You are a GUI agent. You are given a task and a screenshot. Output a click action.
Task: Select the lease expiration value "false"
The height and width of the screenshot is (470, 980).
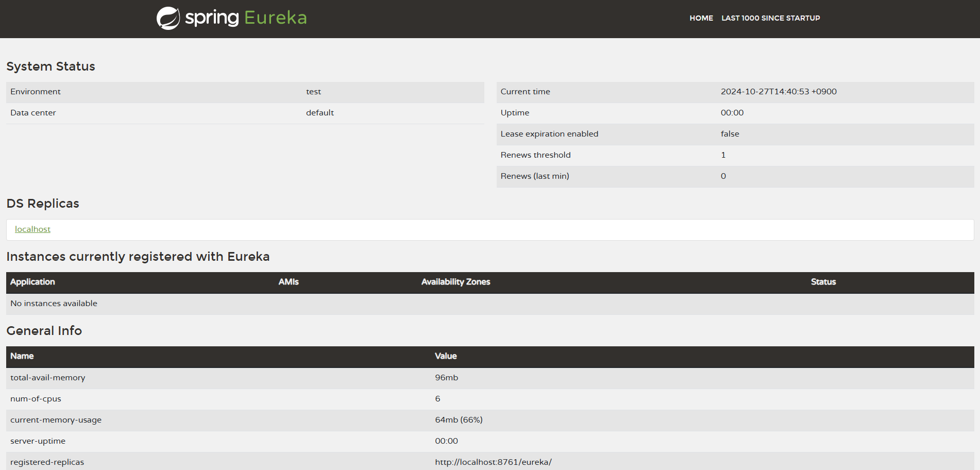point(730,134)
